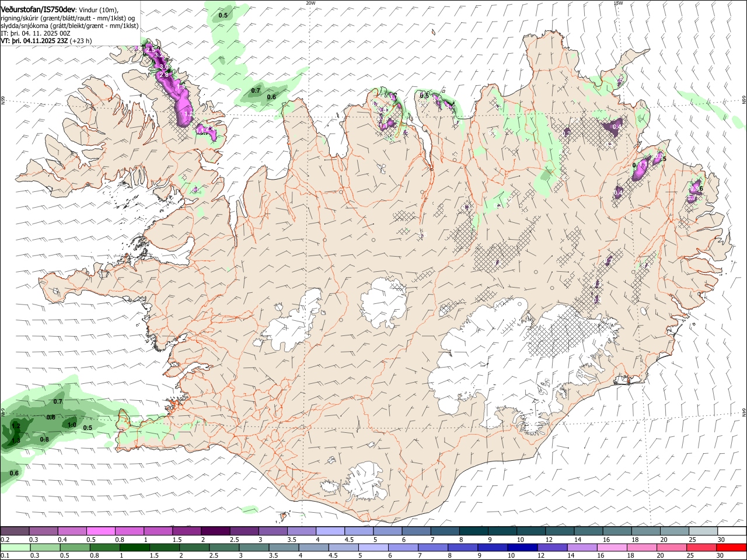Viewport: 747px width, 560px height.
Task: Select the green 0.8 rain legend swatch
Action: (x=105, y=547)
